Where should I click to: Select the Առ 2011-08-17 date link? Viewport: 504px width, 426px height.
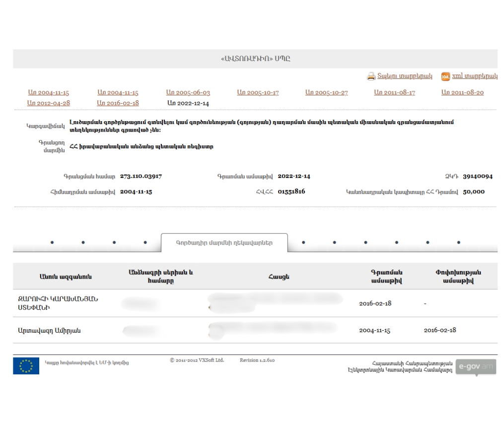pyautogui.click(x=394, y=93)
